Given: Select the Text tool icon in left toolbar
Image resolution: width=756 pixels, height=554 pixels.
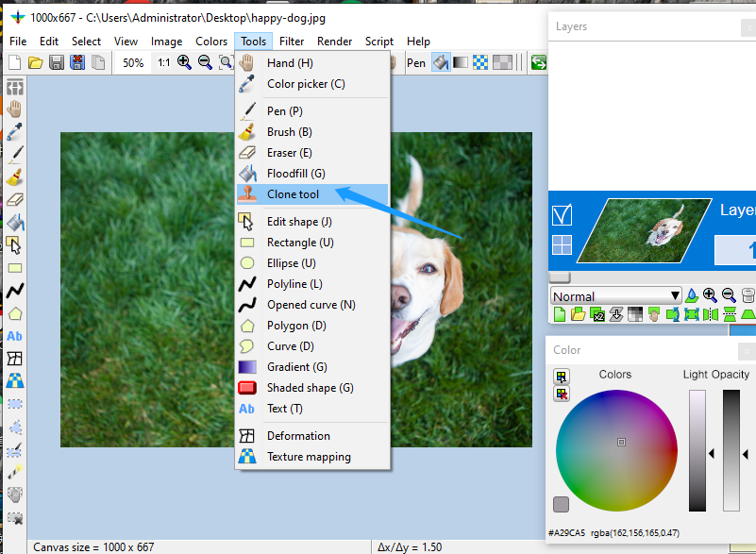Looking at the screenshot, I should tap(15, 336).
